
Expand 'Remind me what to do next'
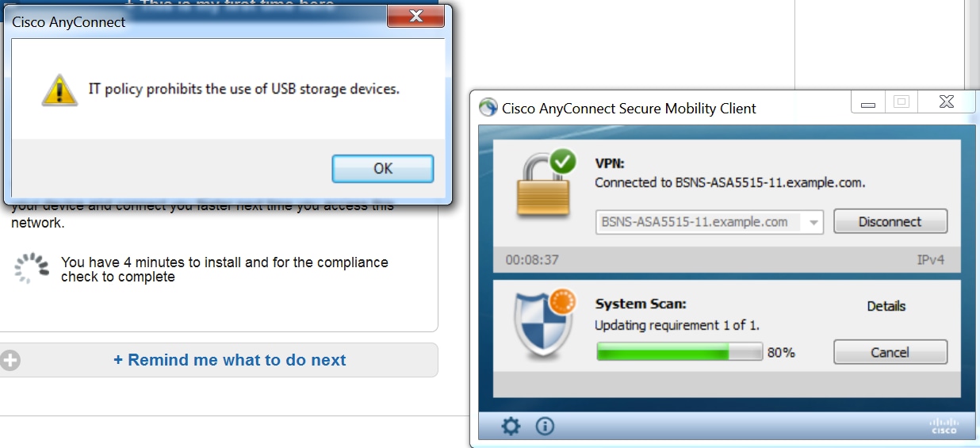click(x=230, y=360)
